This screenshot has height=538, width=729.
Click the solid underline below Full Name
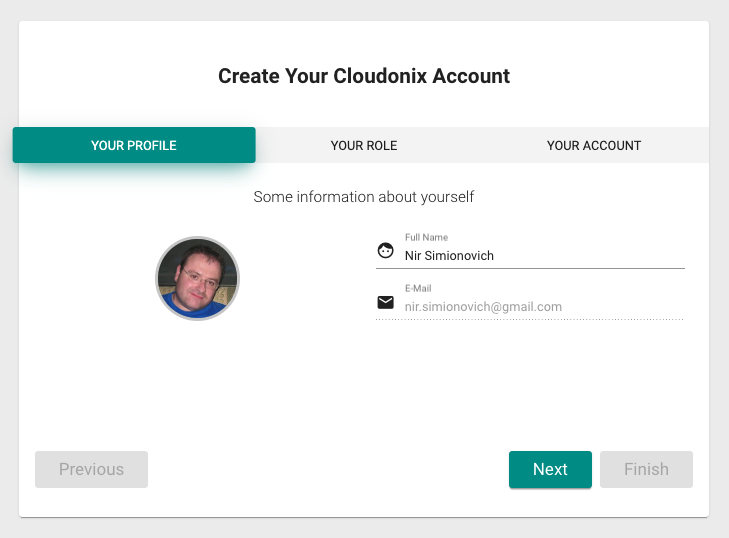click(530, 268)
